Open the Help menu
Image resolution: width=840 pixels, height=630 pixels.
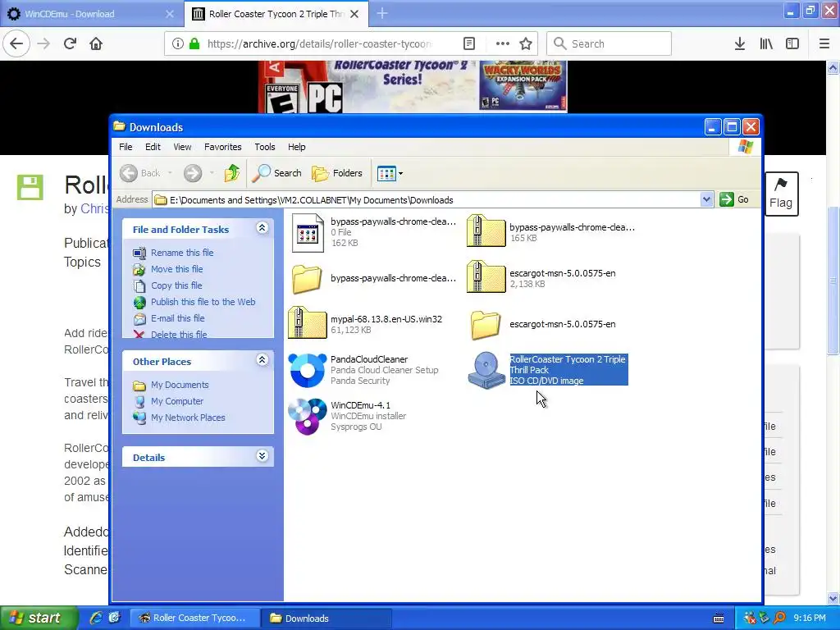pyautogui.click(x=296, y=147)
